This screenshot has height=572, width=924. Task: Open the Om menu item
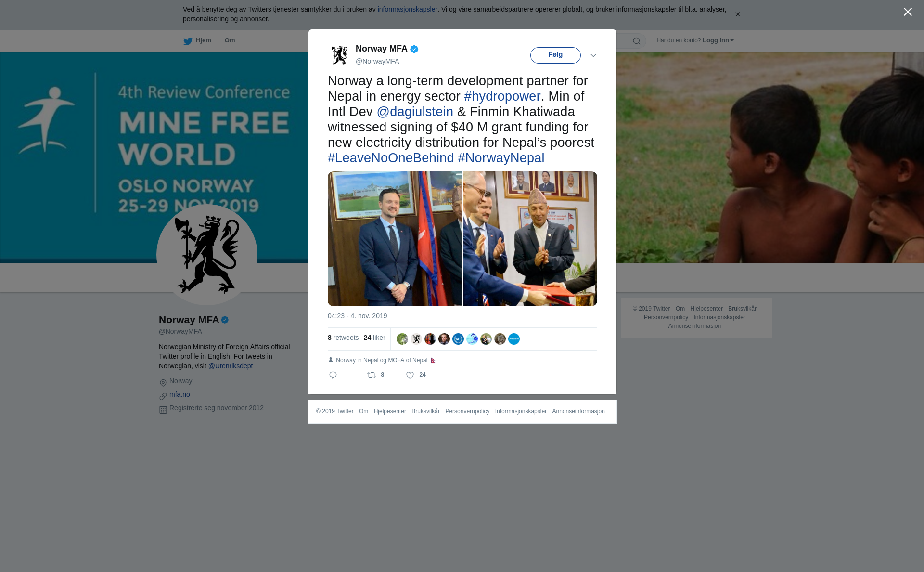230,40
